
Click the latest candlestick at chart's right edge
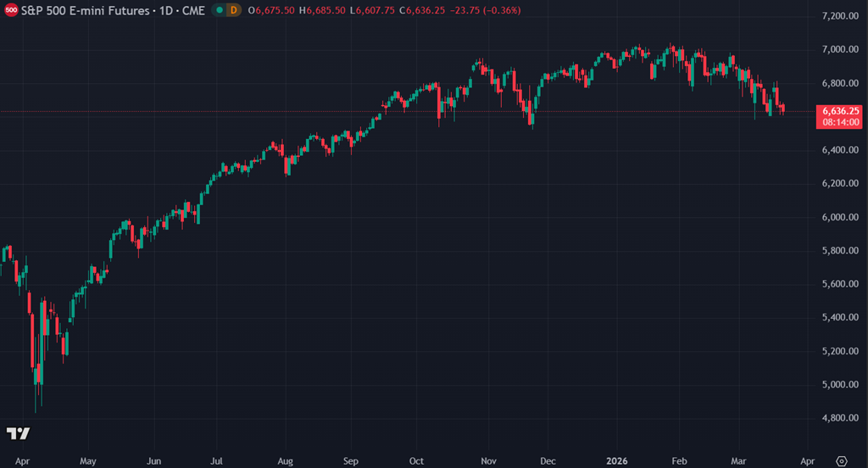[x=782, y=109]
